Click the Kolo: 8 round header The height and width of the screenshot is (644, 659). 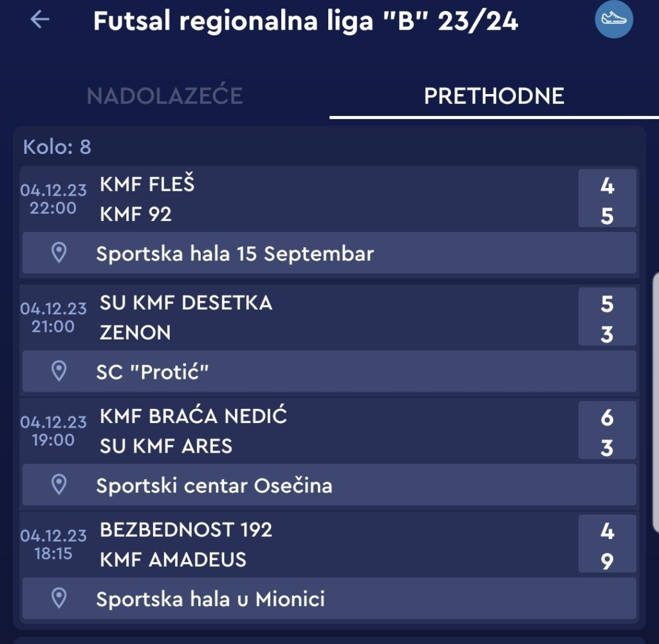57,147
